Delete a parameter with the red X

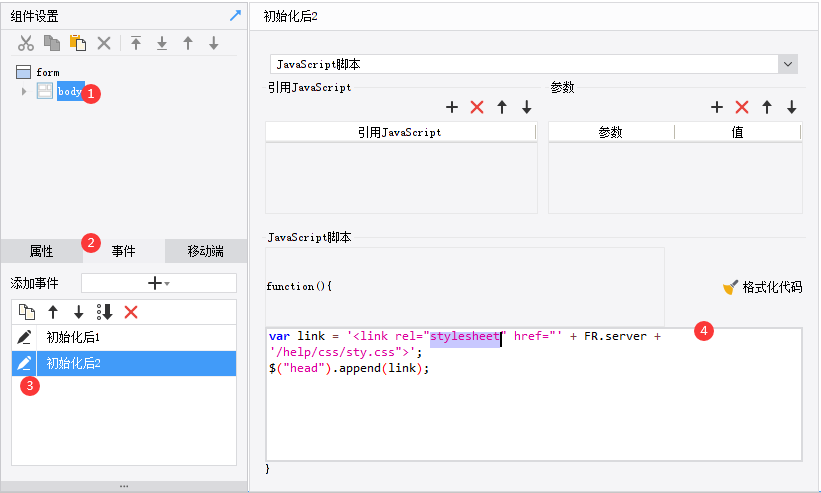coord(742,107)
